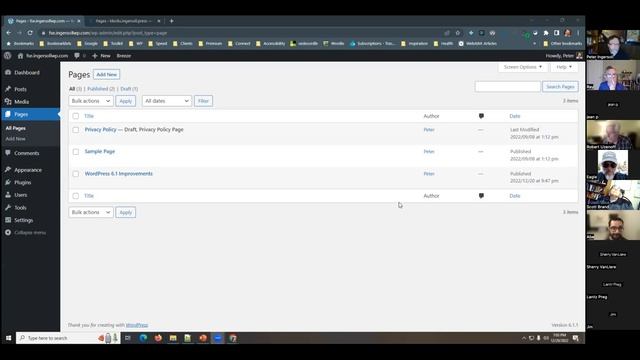
Task: Open the Plugins menu in sidebar
Action: click(22, 182)
